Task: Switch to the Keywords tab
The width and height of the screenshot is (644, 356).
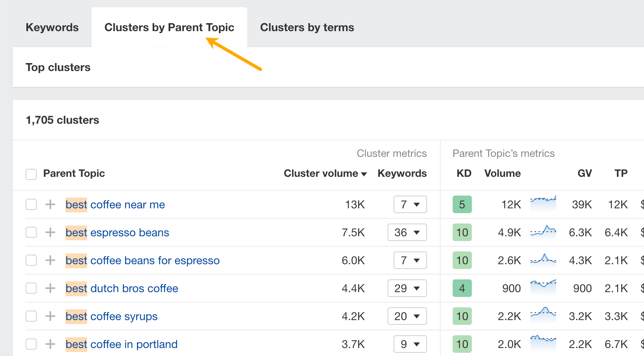Action: [52, 28]
